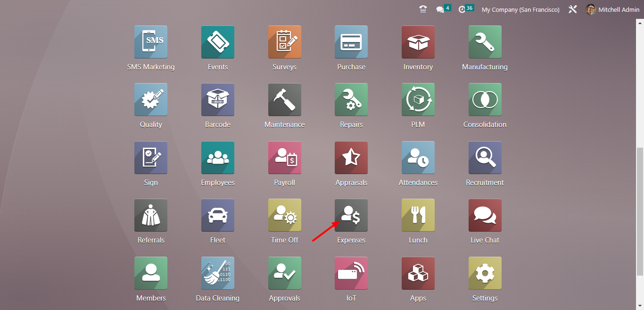The image size is (644, 310).
Task: Open the Fleet app
Action: pyautogui.click(x=217, y=222)
